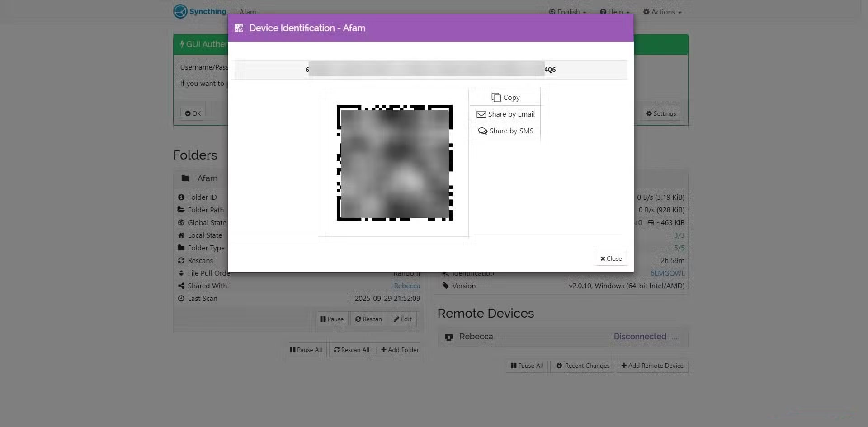The width and height of the screenshot is (868, 427).
Task: Open the Help dropdown menu
Action: tap(614, 12)
